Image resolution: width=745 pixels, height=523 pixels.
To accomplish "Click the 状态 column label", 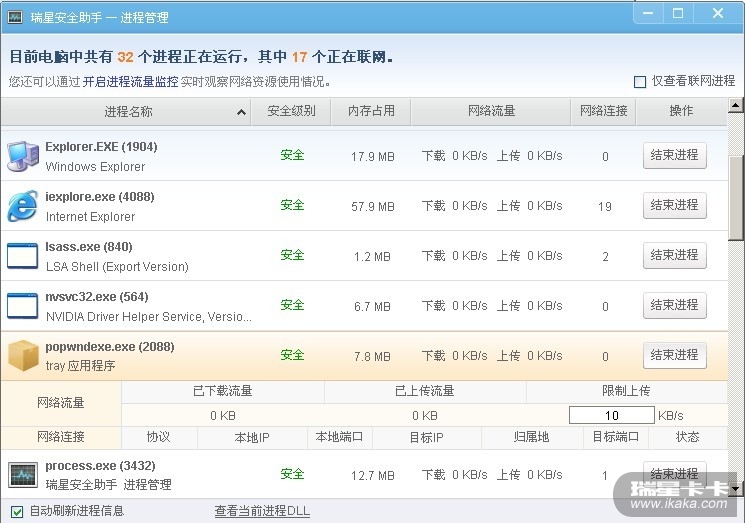I will click(687, 437).
